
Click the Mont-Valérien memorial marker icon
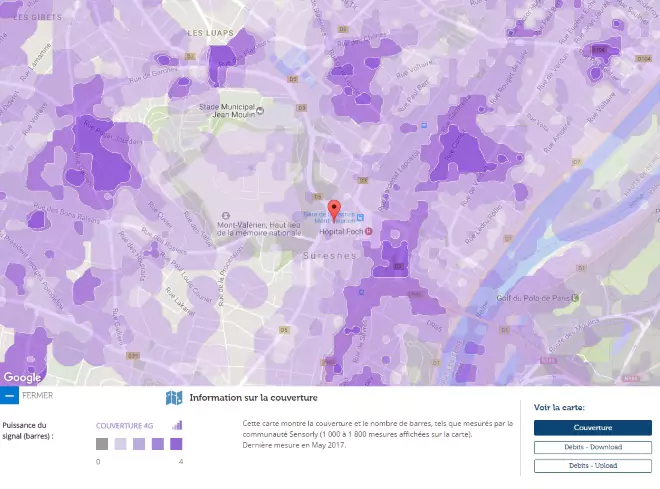(x=225, y=214)
